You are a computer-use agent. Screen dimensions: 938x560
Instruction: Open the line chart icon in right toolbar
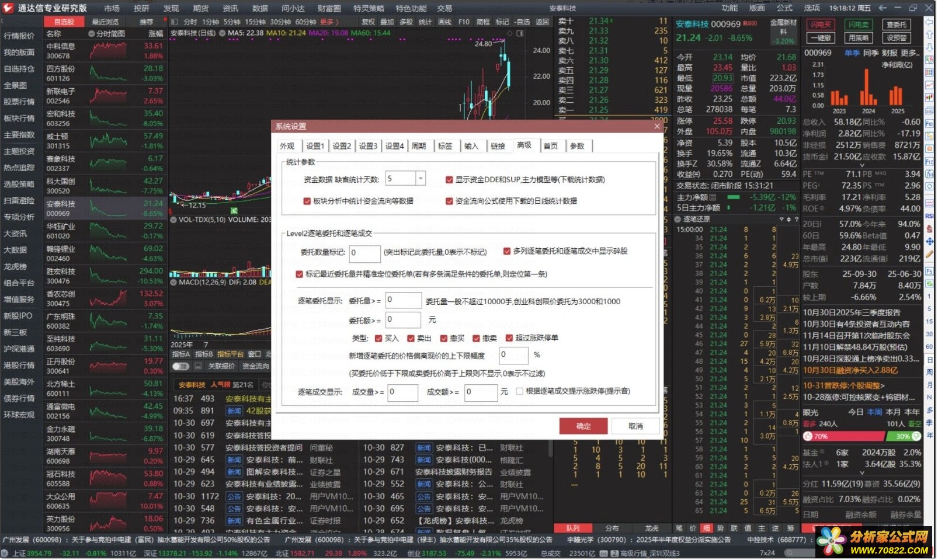click(x=930, y=85)
